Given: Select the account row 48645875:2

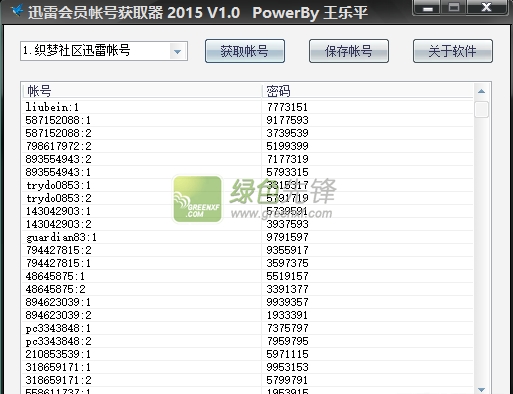Looking at the screenshot, I should [x=248, y=289].
